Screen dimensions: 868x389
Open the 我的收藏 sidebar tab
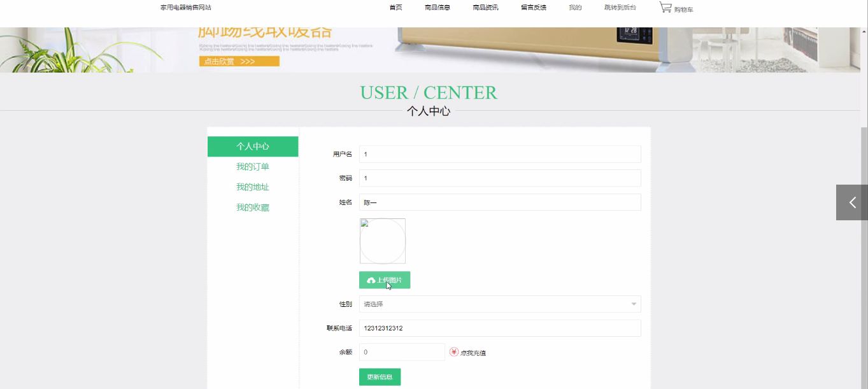[253, 208]
